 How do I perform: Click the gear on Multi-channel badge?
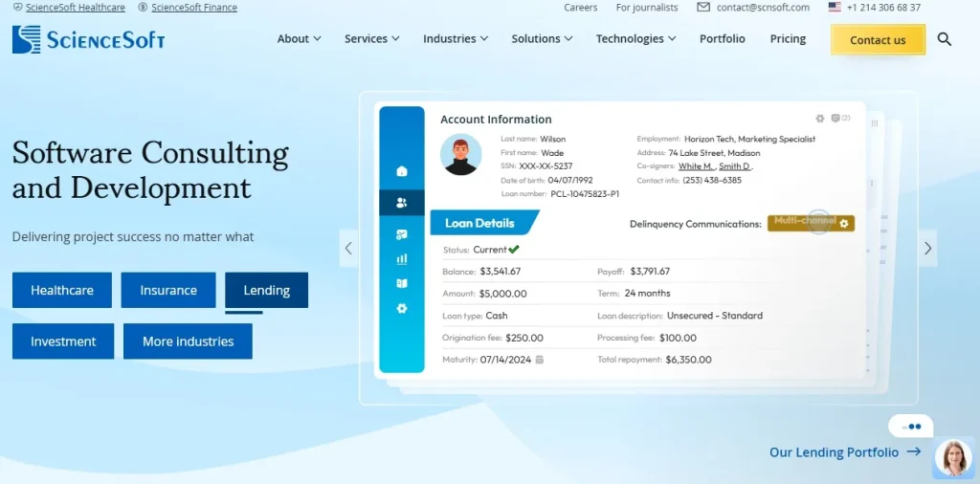pyautogui.click(x=844, y=224)
